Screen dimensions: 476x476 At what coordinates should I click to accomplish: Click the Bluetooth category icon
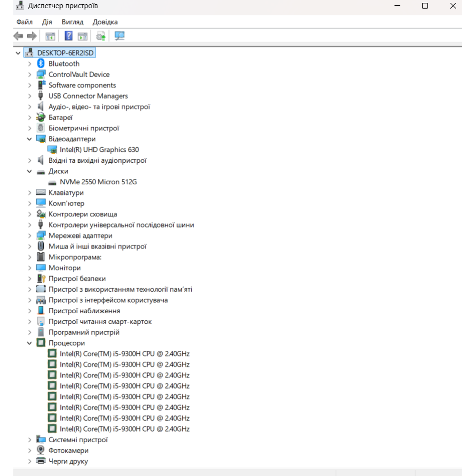click(41, 64)
